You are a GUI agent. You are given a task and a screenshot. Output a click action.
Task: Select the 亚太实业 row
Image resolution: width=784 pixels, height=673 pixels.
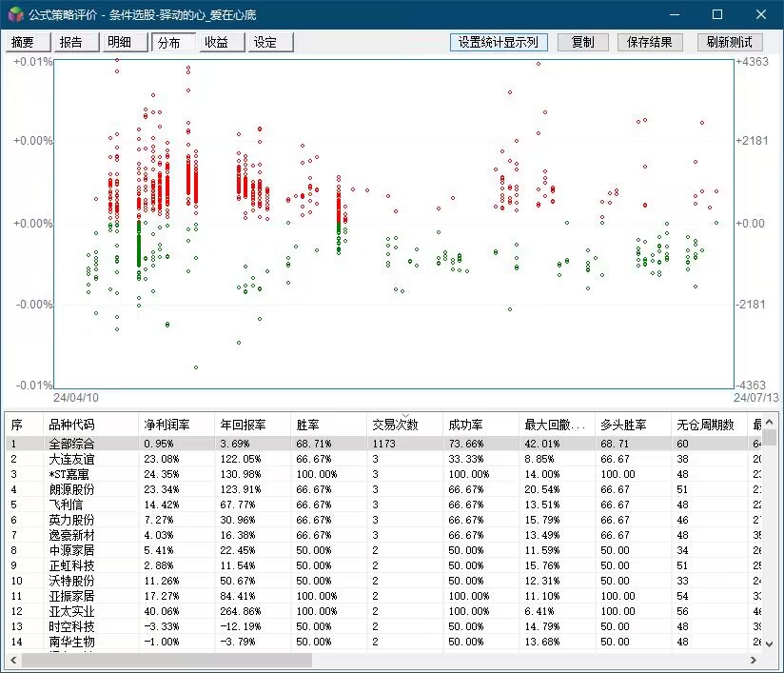(x=383, y=611)
